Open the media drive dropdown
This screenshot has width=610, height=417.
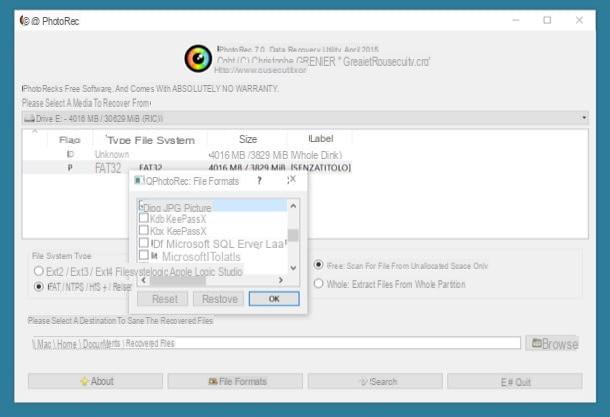(x=584, y=118)
